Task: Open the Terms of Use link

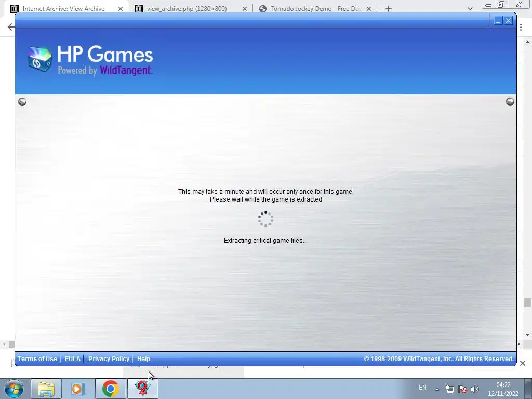Action: pos(37,358)
